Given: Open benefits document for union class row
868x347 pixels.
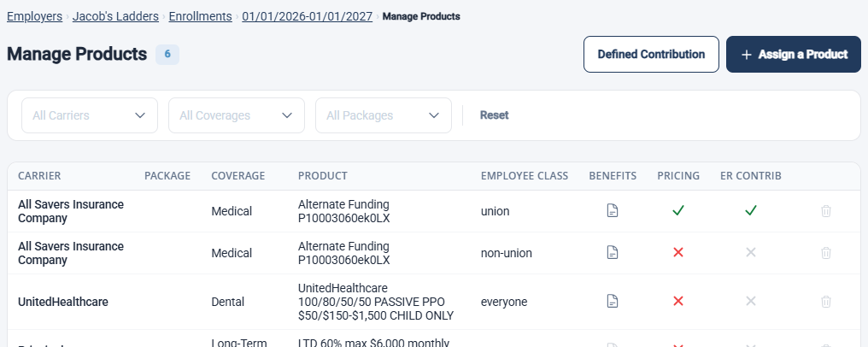Looking at the screenshot, I should click(613, 211).
